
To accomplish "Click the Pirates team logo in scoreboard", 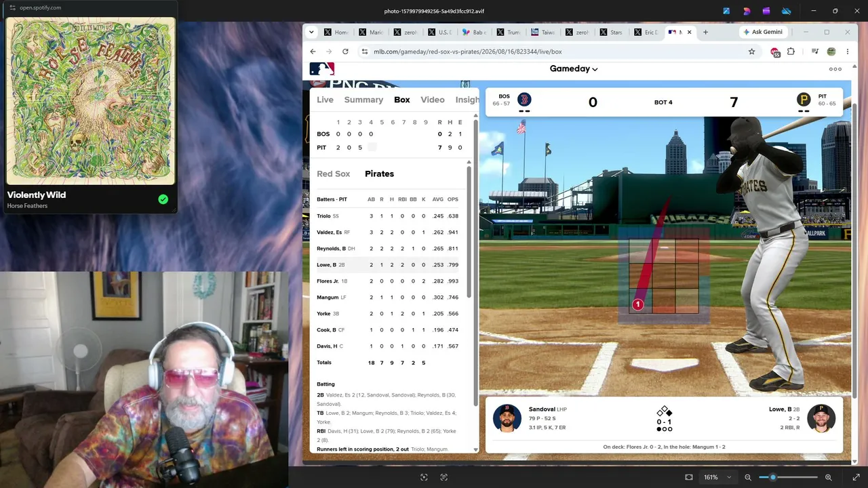I will 804,100.
